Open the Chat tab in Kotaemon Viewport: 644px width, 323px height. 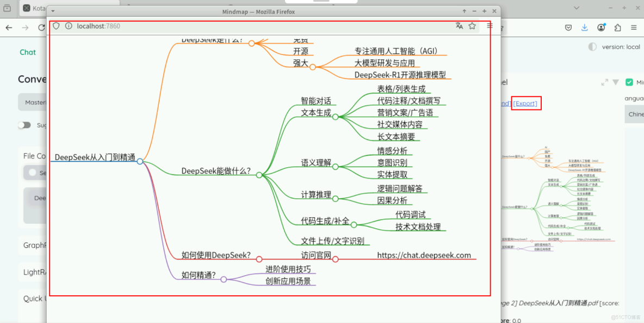point(28,52)
